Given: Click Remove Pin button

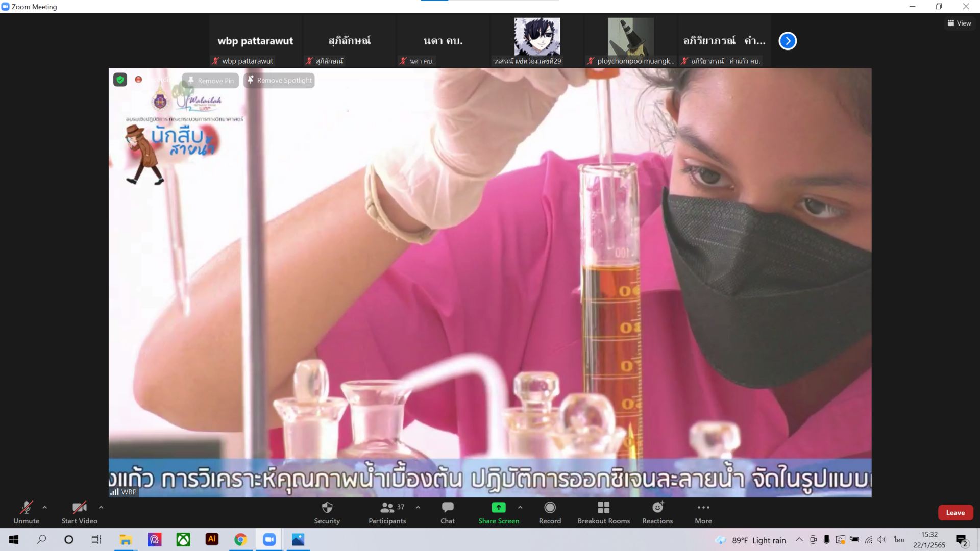Looking at the screenshot, I should coord(210,81).
